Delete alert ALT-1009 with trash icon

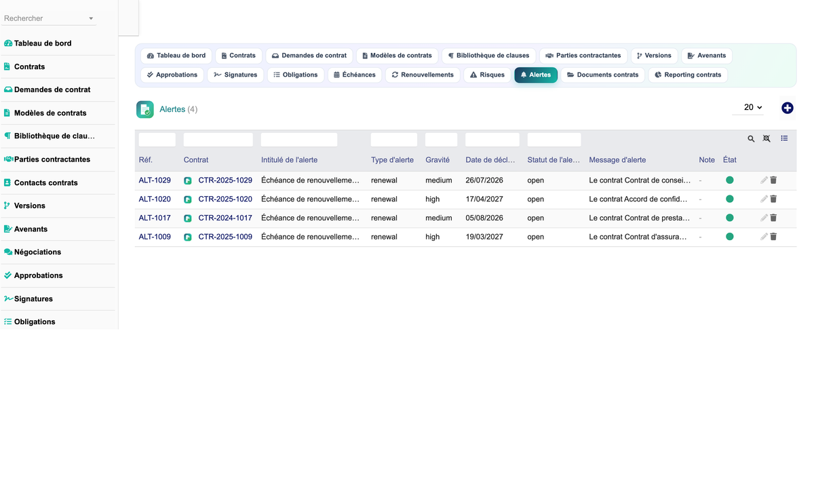point(773,237)
